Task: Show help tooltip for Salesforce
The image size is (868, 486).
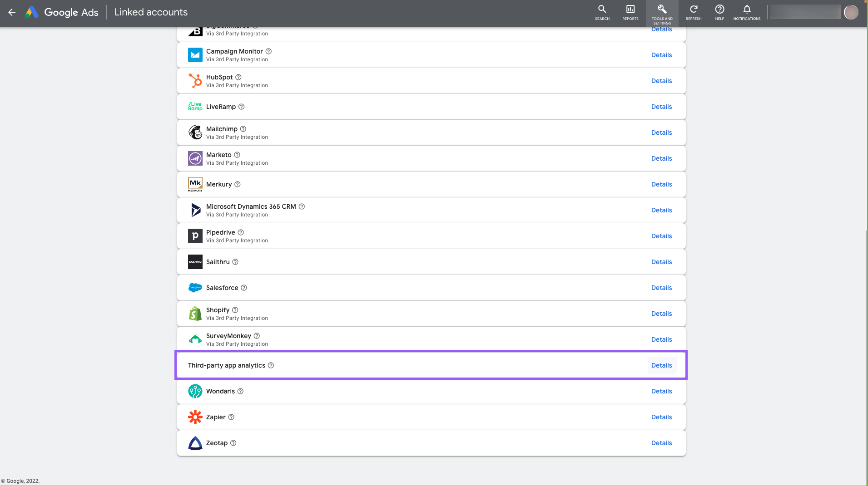Action: click(x=244, y=288)
